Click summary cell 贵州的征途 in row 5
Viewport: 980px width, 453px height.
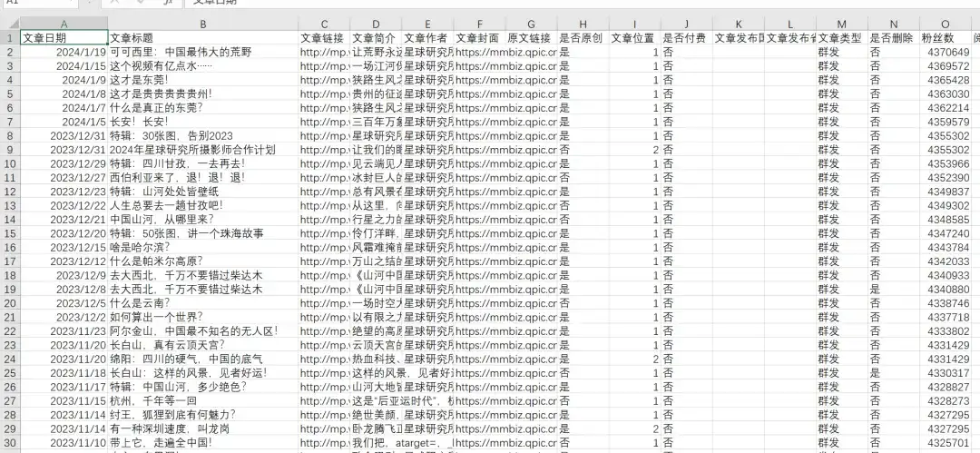(x=377, y=94)
